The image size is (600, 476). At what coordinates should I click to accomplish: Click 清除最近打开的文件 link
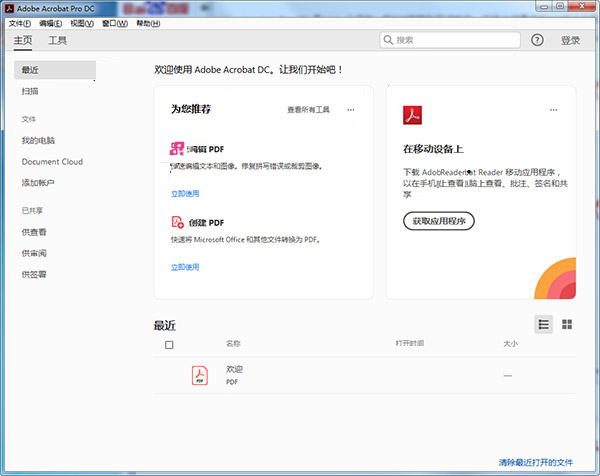tap(536, 463)
